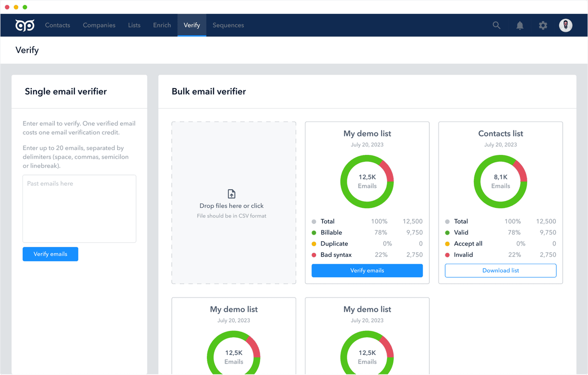This screenshot has width=588, height=375.
Task: Focus the paste emails text area
Action: tap(79, 209)
